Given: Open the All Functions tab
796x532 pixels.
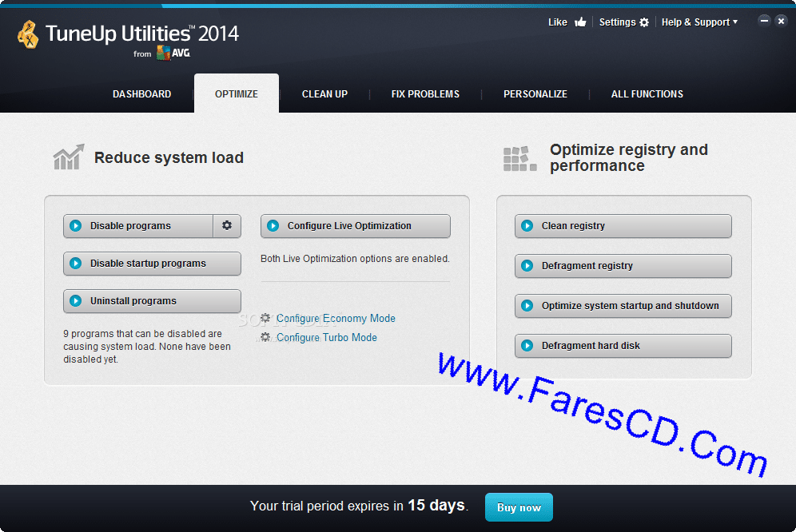Looking at the screenshot, I should tap(647, 94).
